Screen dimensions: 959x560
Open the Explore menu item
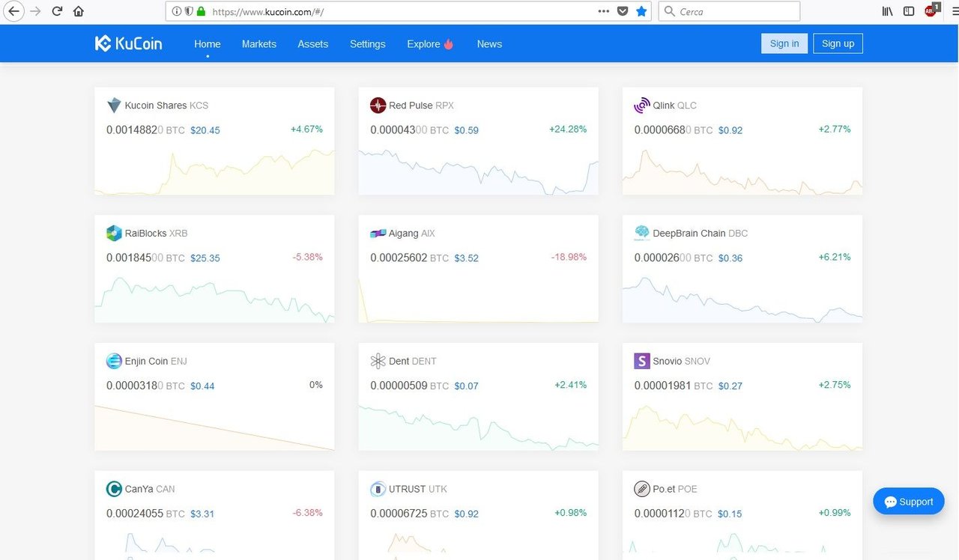[430, 44]
